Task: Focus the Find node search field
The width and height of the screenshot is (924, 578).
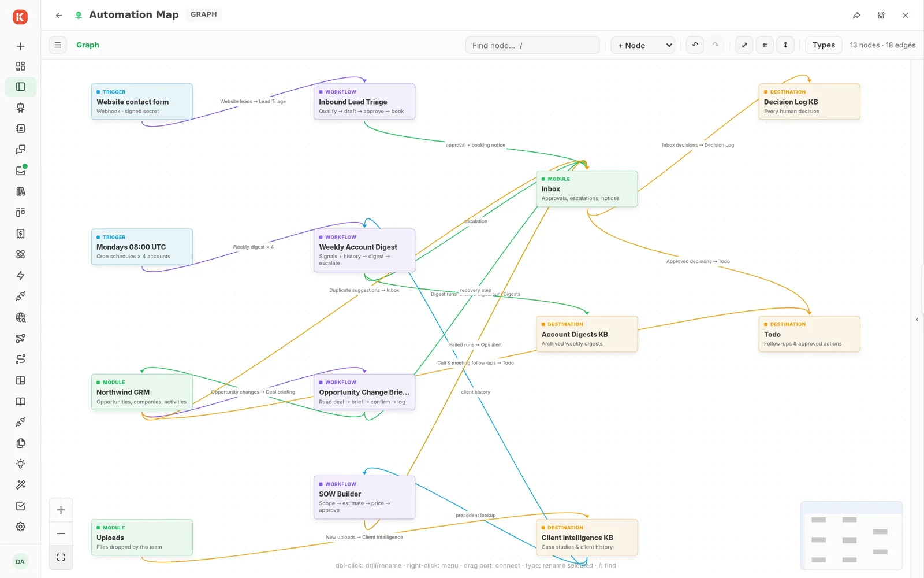Action: 532,45
